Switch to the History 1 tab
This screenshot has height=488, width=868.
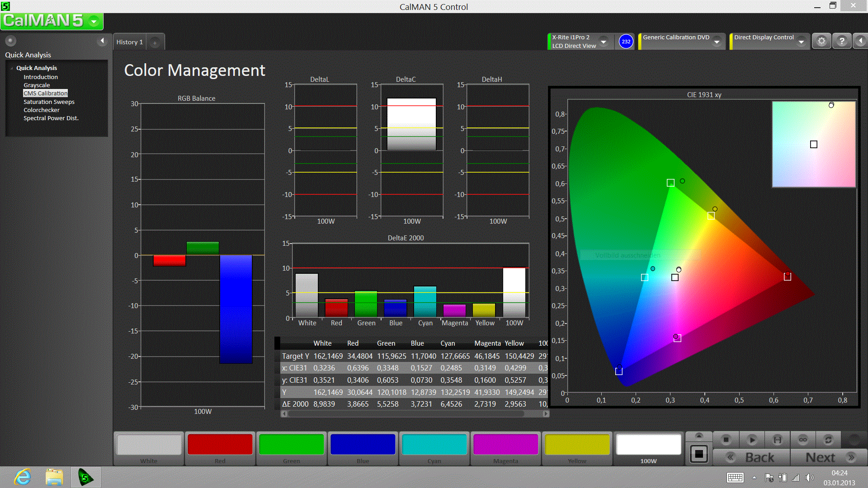pos(130,42)
